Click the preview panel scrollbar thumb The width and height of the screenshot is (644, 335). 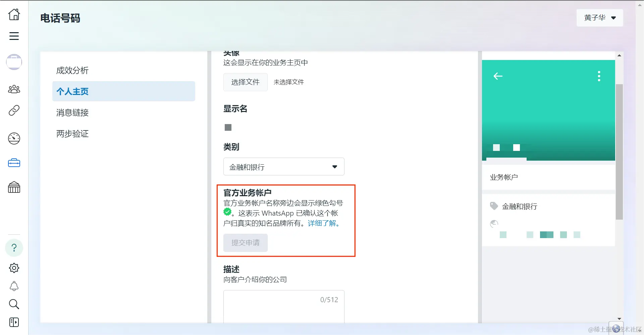[x=619, y=152]
